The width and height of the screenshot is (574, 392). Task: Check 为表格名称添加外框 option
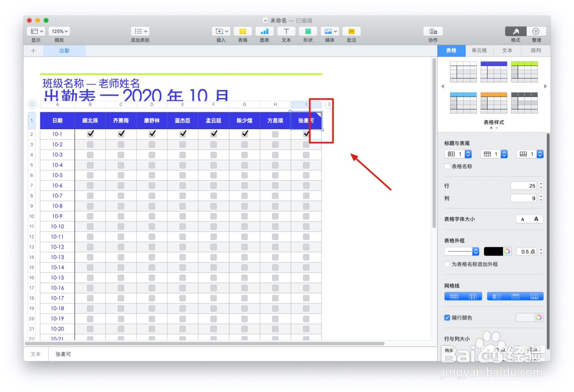[x=447, y=264]
